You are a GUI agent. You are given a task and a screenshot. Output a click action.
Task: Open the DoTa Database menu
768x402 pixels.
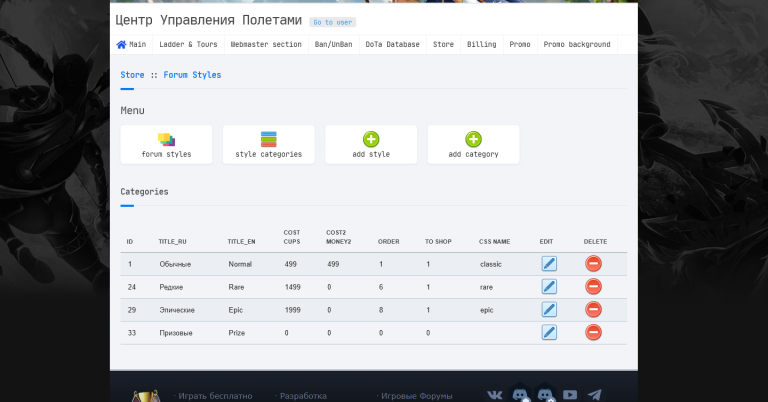(x=392, y=45)
